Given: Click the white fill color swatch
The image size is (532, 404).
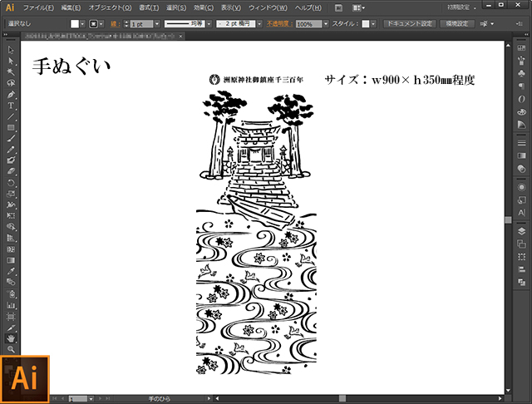Looking at the screenshot, I should tap(74, 25).
